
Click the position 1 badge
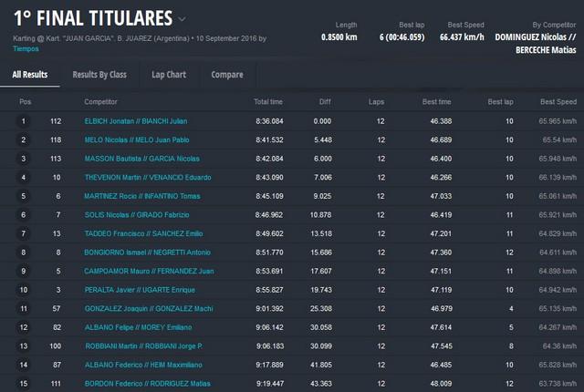tap(24, 121)
